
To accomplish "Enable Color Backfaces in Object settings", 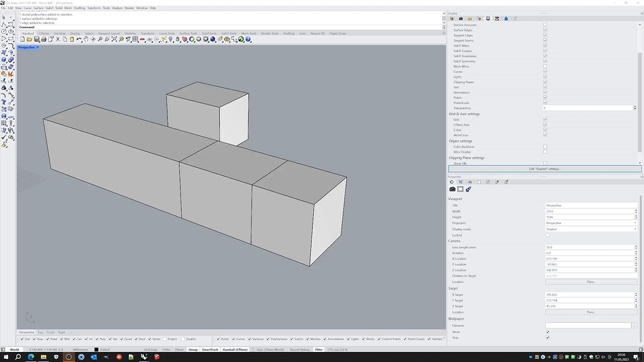I will tap(545, 146).
